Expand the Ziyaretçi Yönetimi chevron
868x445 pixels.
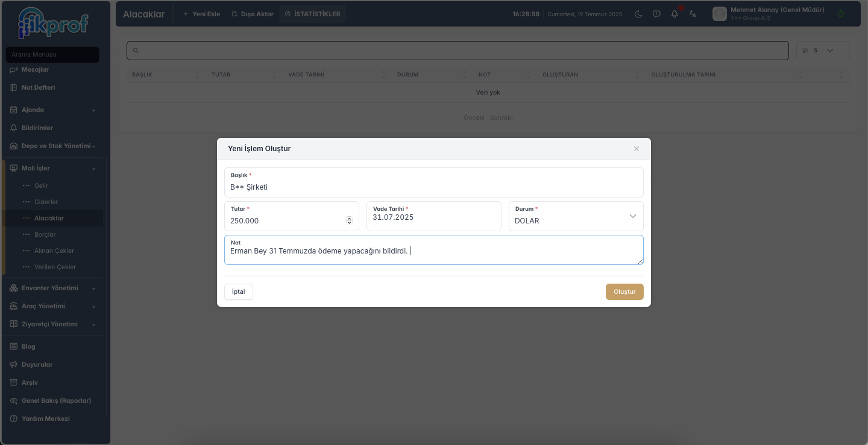pyautogui.click(x=93, y=325)
